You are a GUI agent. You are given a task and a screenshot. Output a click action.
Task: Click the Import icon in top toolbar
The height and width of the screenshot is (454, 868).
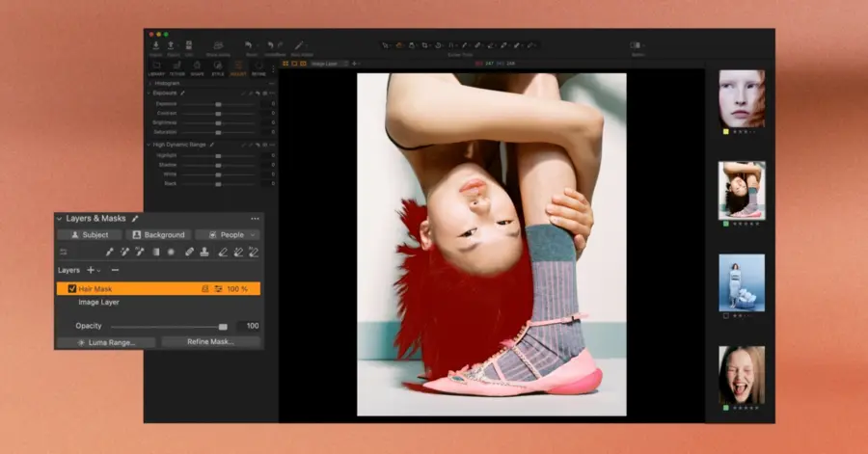click(156, 45)
